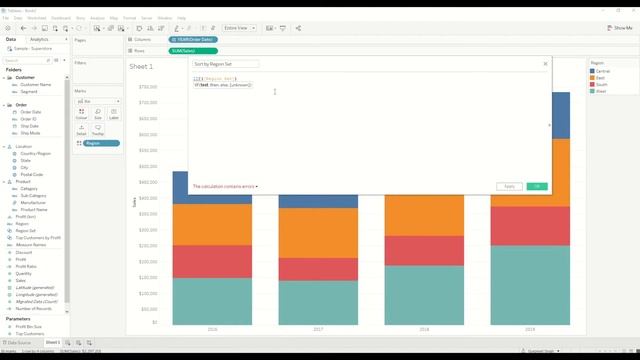
Task: Open the Dashboard menu
Action: (61, 18)
